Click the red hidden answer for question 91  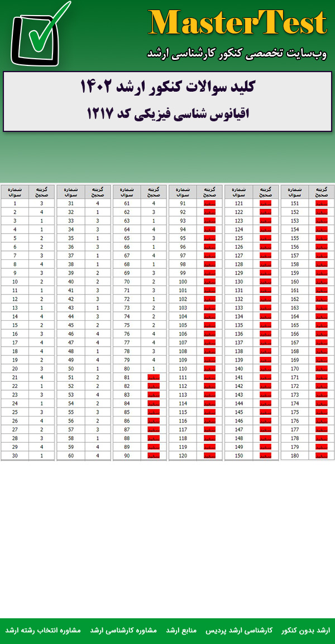(209, 203)
